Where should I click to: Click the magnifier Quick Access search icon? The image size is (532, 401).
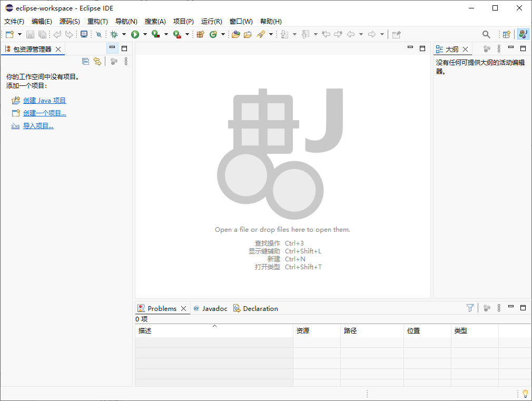click(486, 34)
